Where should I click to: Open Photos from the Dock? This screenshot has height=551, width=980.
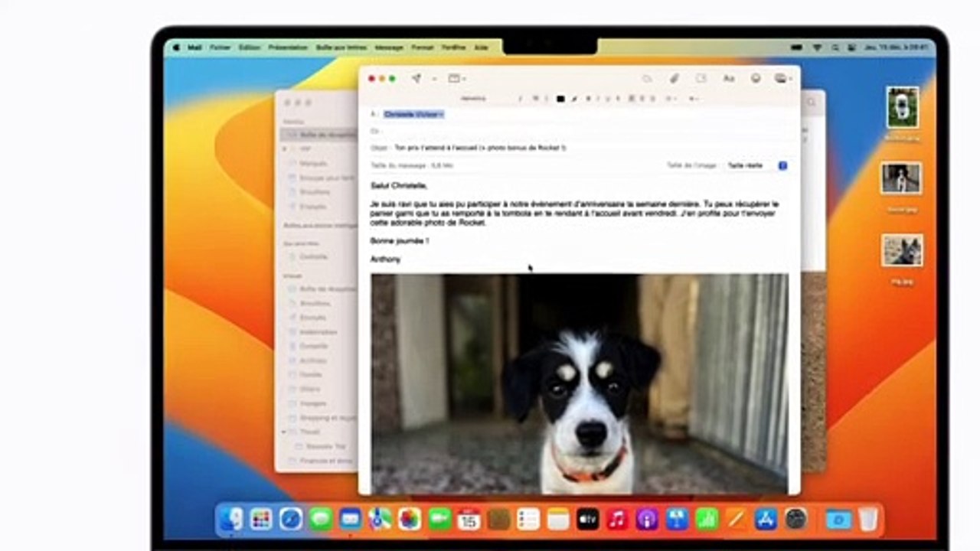[410, 519]
